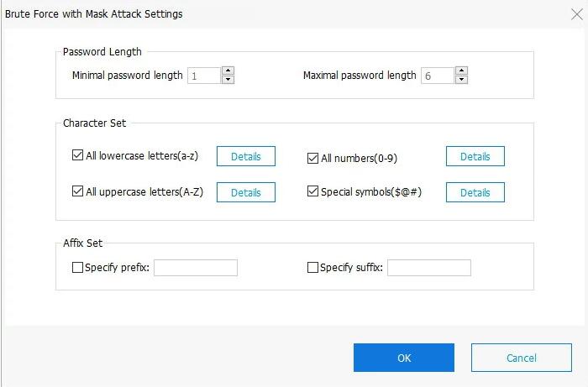
Task: Enable the Specify suffix checkbox
Action: click(312, 268)
